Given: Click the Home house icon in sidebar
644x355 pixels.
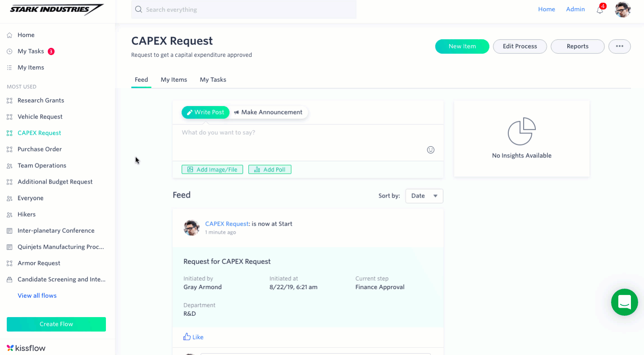Looking at the screenshot, I should pyautogui.click(x=9, y=35).
